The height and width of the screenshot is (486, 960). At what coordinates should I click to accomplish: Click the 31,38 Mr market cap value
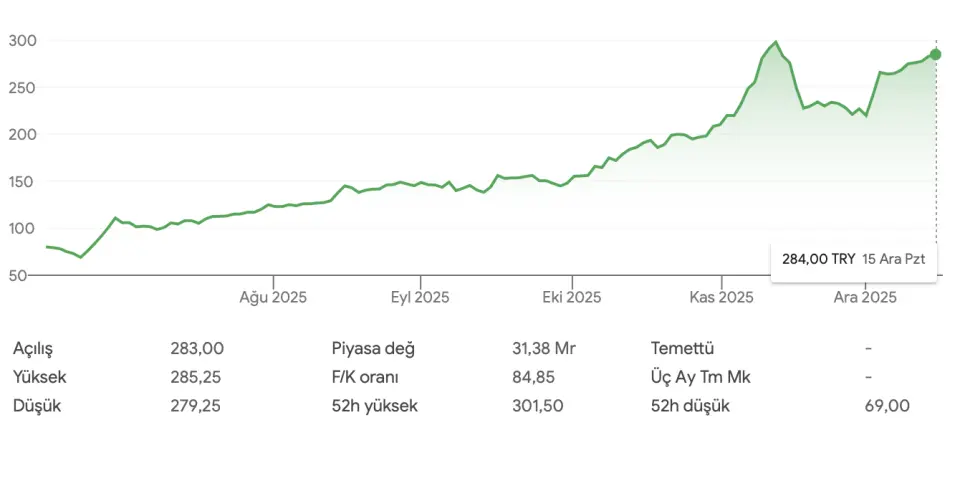click(544, 349)
